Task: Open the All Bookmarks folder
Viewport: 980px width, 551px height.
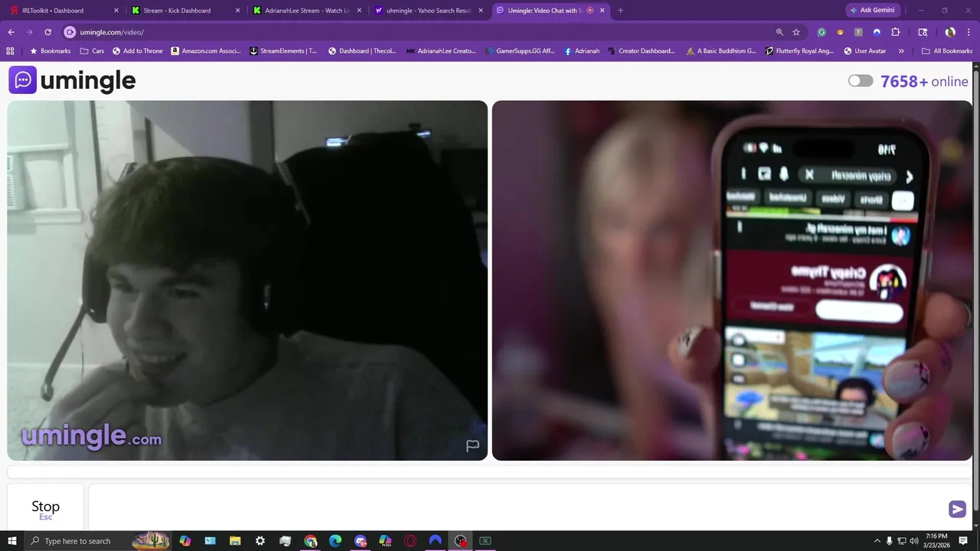Action: click(x=947, y=51)
